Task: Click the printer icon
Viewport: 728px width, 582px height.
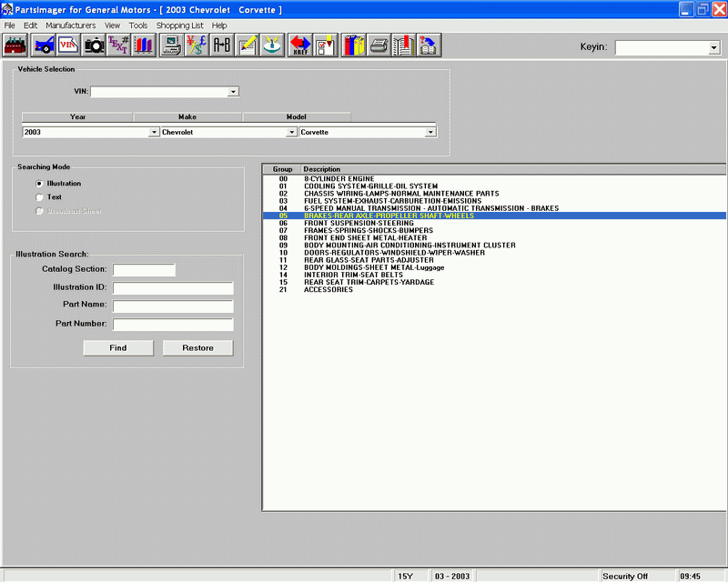Action: click(379, 45)
